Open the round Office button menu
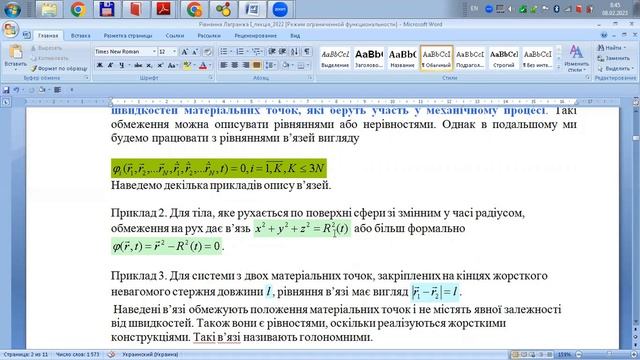Screen dimensions: 640x360 pos(10,29)
